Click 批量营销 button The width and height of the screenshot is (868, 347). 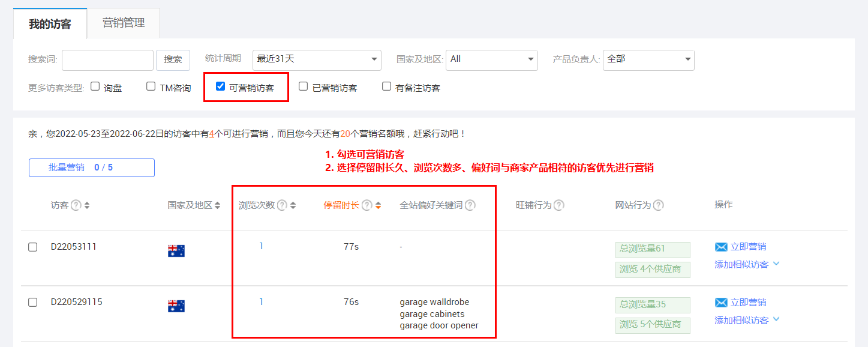tap(91, 167)
